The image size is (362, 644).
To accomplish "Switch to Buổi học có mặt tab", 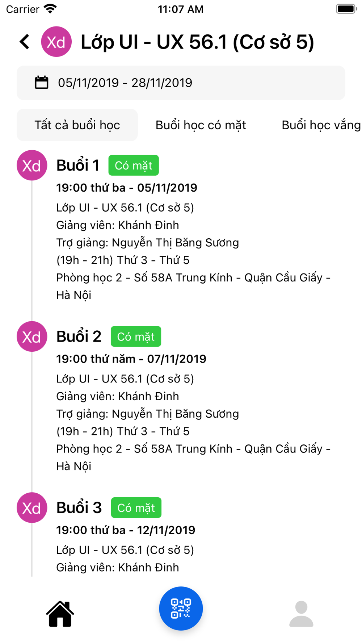I will pos(201,125).
